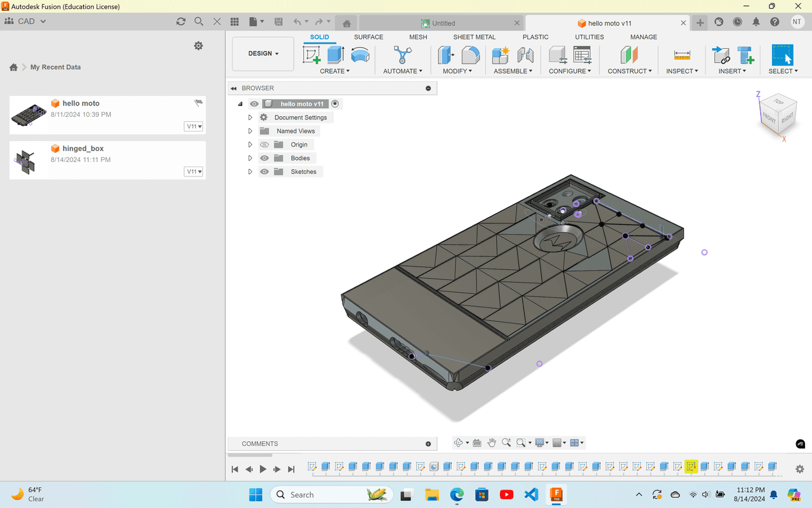This screenshot has width=812, height=508.
Task: Toggle visibility of the Sketches folder
Action: click(x=265, y=171)
